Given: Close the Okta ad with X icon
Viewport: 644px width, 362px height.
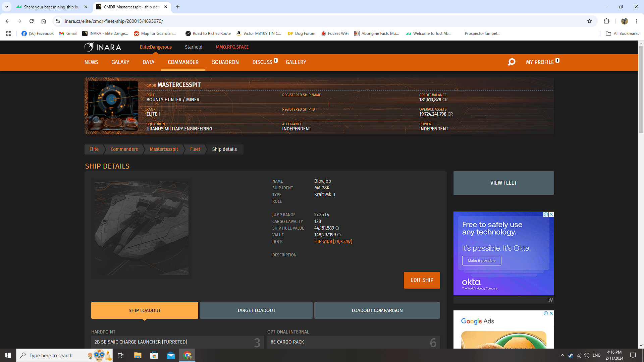Looking at the screenshot, I should 551,215.
